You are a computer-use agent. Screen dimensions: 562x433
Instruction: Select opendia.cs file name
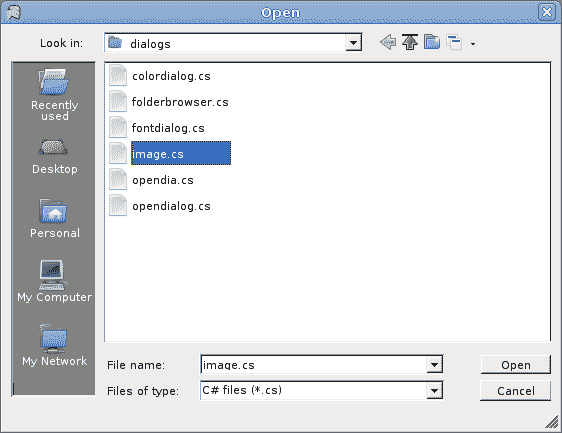[x=163, y=180]
